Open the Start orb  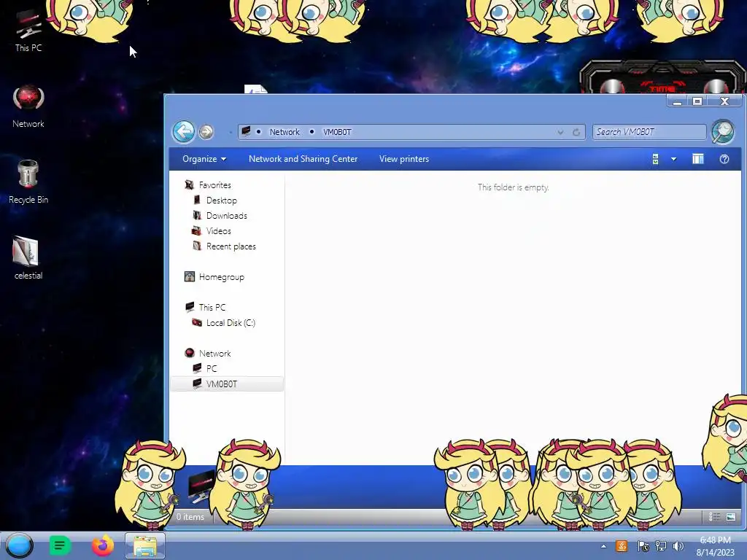19,545
